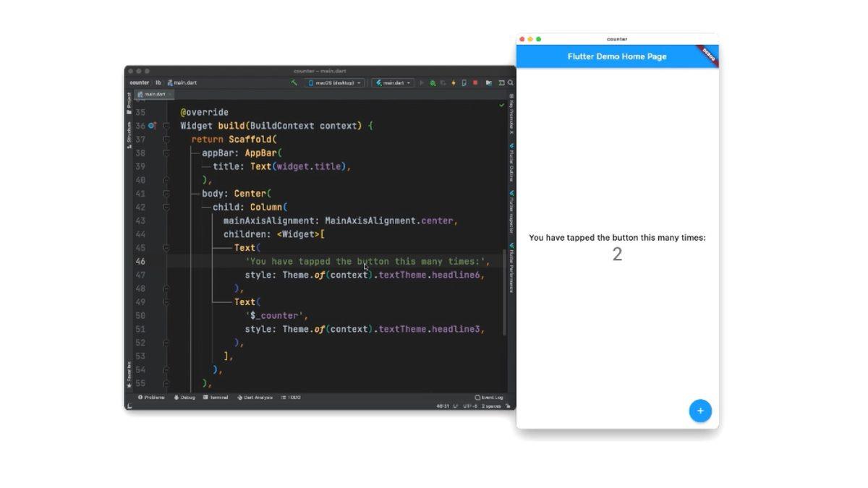Collapse the code fold arrow beside return Scaffold
This screenshot has height=488, width=868.
[x=166, y=139]
